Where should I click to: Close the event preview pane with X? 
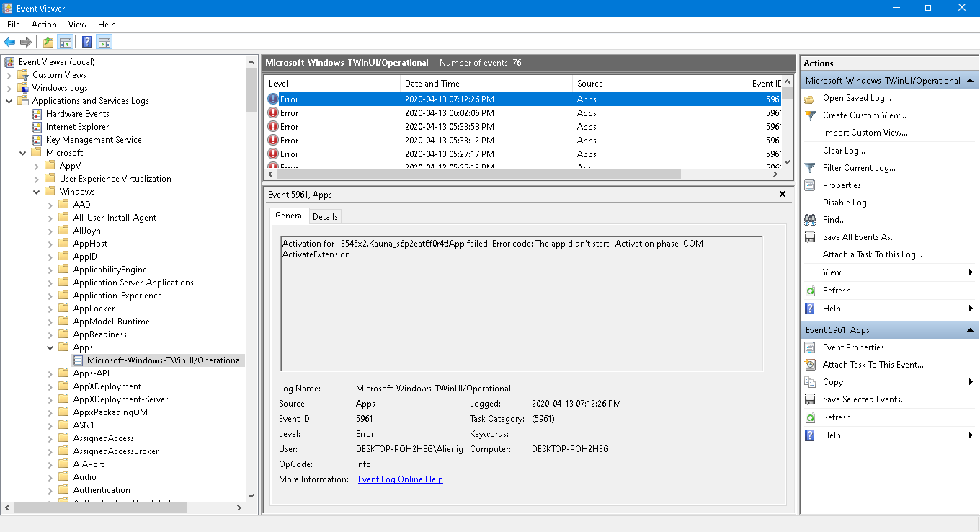[x=783, y=195]
